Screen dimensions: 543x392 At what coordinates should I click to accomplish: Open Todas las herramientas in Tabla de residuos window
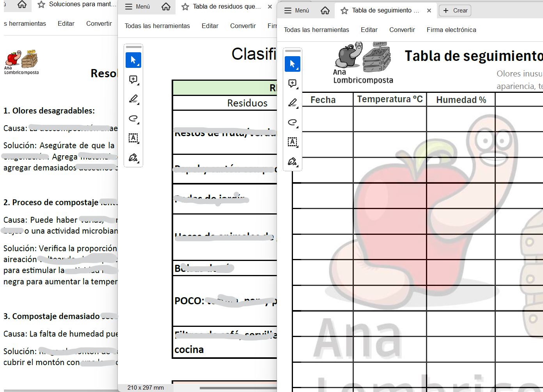click(157, 26)
